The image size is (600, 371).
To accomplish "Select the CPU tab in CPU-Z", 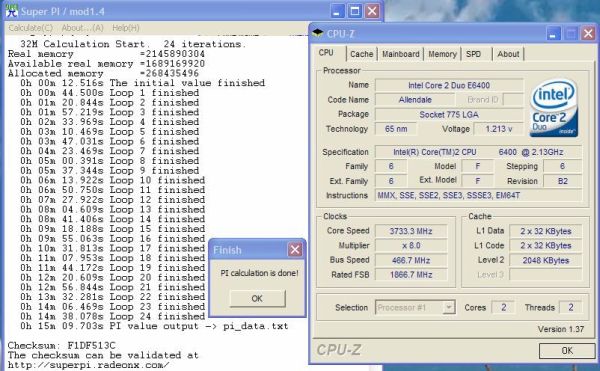I will (326, 53).
